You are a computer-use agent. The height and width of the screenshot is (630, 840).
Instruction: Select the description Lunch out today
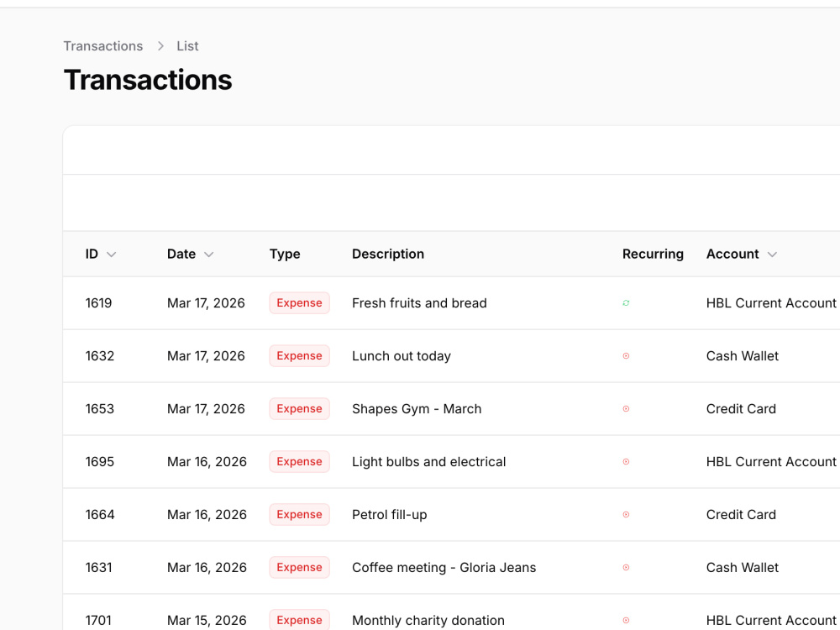[402, 356]
